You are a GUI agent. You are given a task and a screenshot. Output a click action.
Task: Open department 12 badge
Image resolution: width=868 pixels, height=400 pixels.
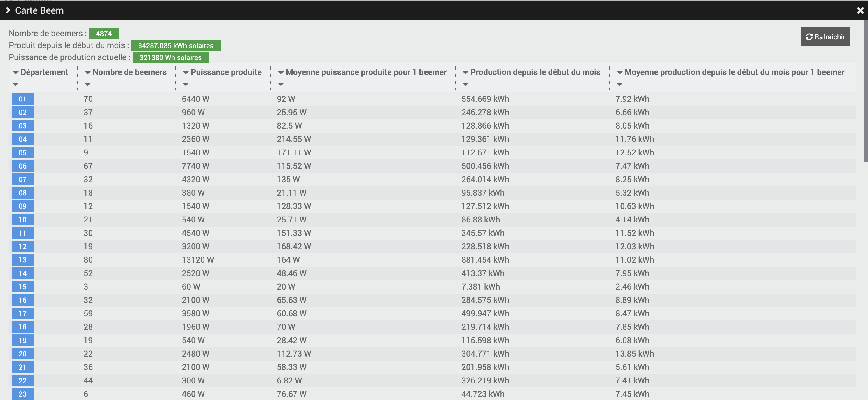click(22, 246)
